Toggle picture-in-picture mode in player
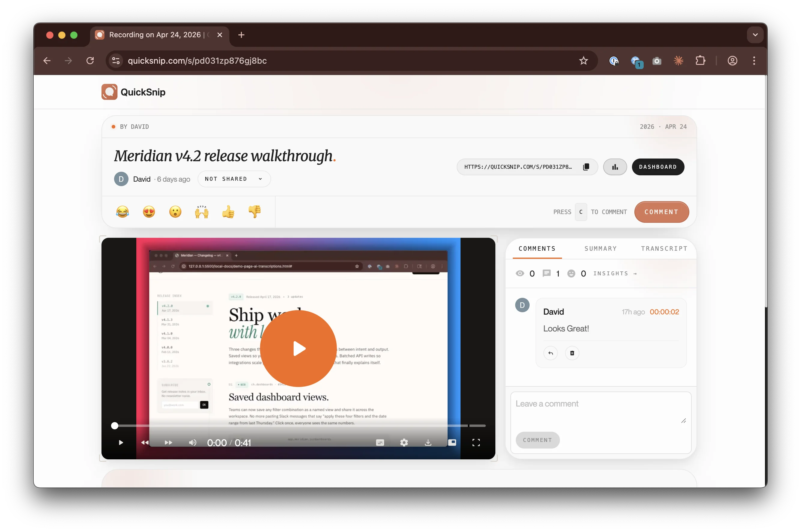This screenshot has width=801, height=532. [452, 443]
